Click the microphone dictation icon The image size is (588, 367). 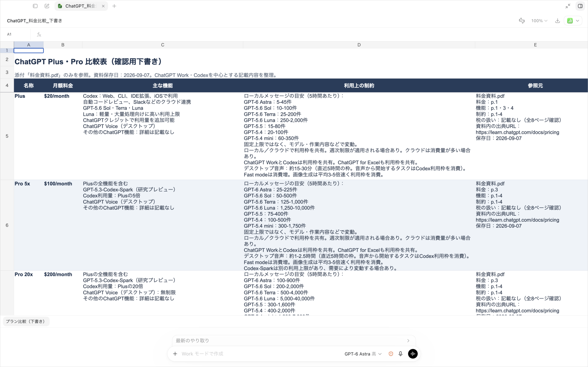pyautogui.click(x=401, y=354)
